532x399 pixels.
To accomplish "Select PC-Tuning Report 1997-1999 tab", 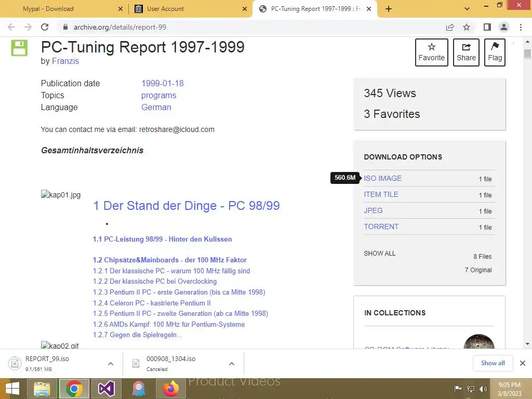I will coord(315,9).
